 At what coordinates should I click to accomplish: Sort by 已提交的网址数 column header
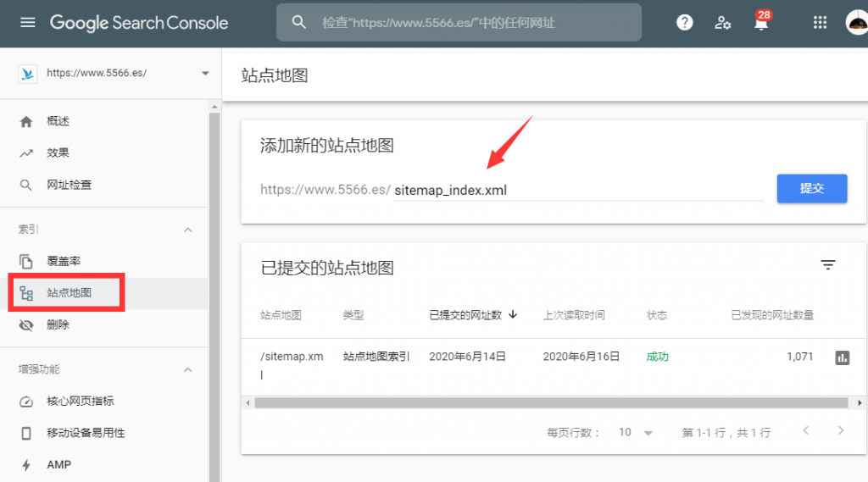(465, 315)
